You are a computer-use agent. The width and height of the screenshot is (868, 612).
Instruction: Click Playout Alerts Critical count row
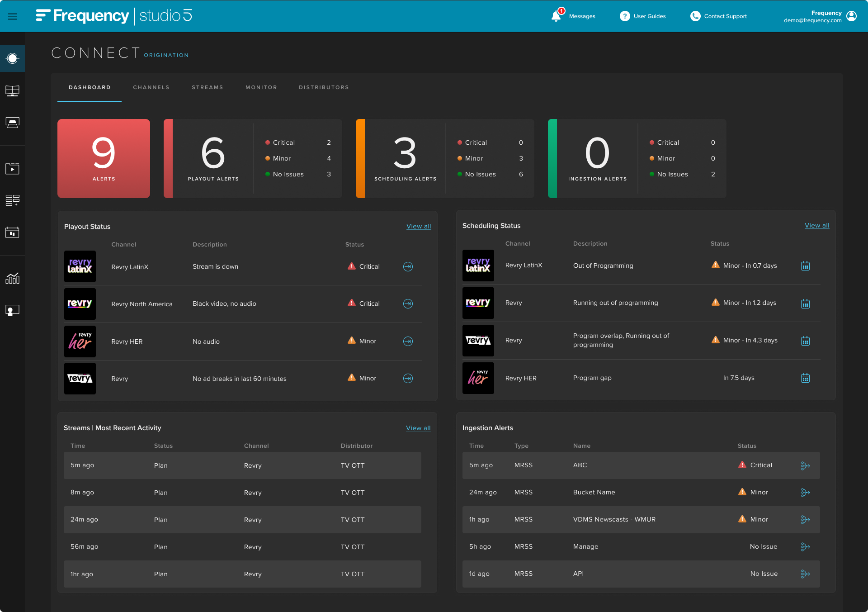pos(298,142)
